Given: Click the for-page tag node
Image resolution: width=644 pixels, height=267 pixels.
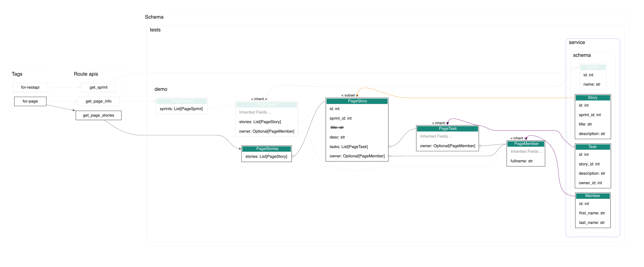Looking at the screenshot, I should click(30, 101).
